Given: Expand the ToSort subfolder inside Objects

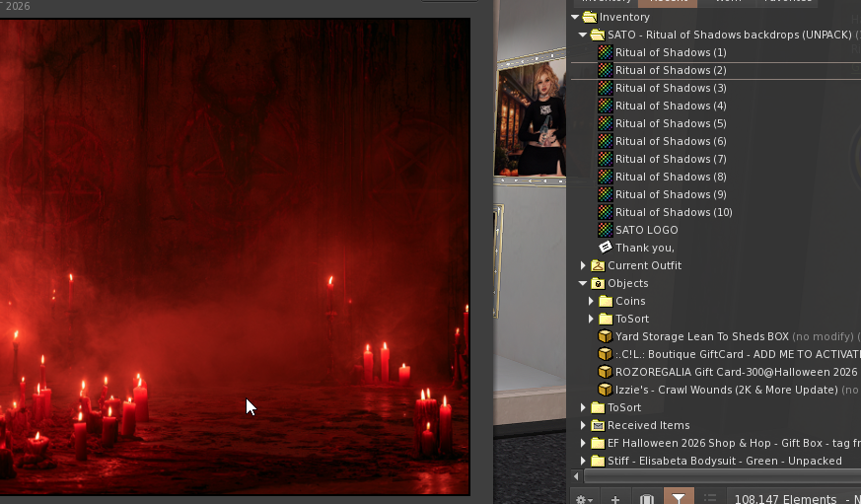Looking at the screenshot, I should click(x=591, y=319).
